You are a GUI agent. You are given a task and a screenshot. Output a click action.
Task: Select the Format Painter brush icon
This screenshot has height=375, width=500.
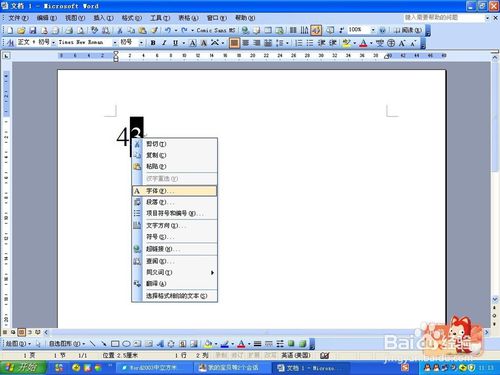point(154,30)
